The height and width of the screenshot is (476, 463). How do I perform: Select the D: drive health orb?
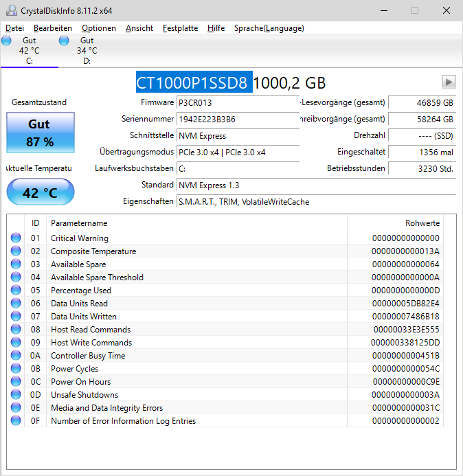pyautogui.click(x=64, y=41)
